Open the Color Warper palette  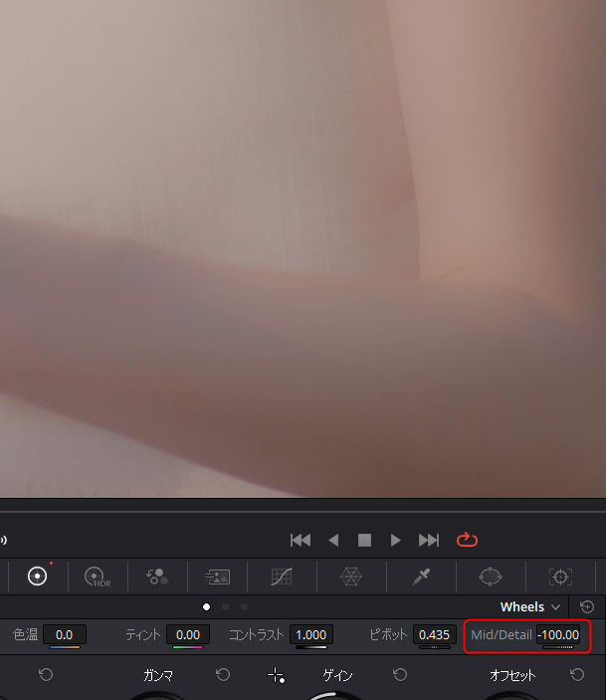click(x=351, y=576)
